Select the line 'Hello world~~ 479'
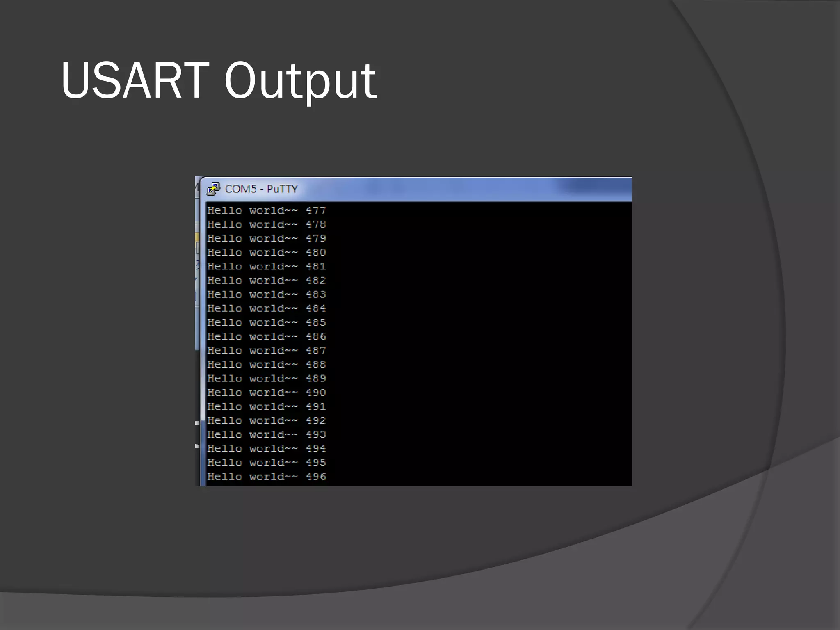 [267, 238]
